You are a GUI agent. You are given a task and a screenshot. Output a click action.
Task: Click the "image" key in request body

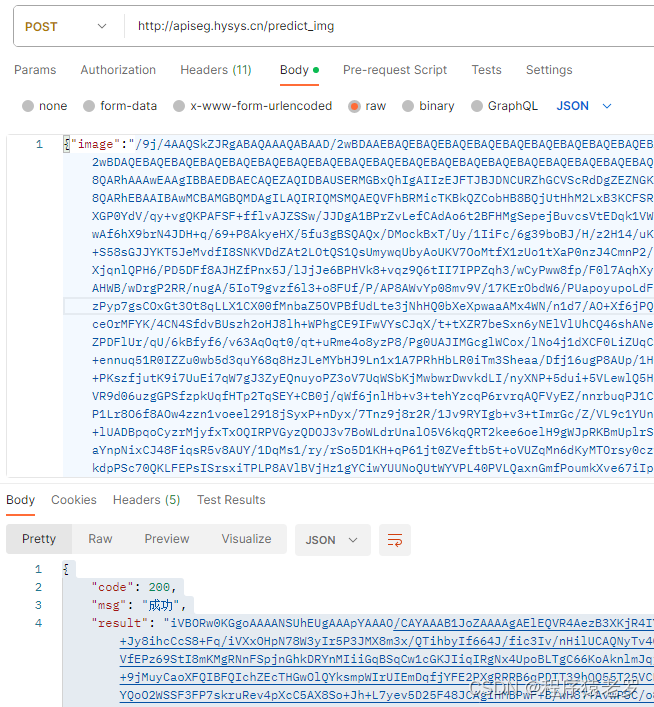point(95,144)
